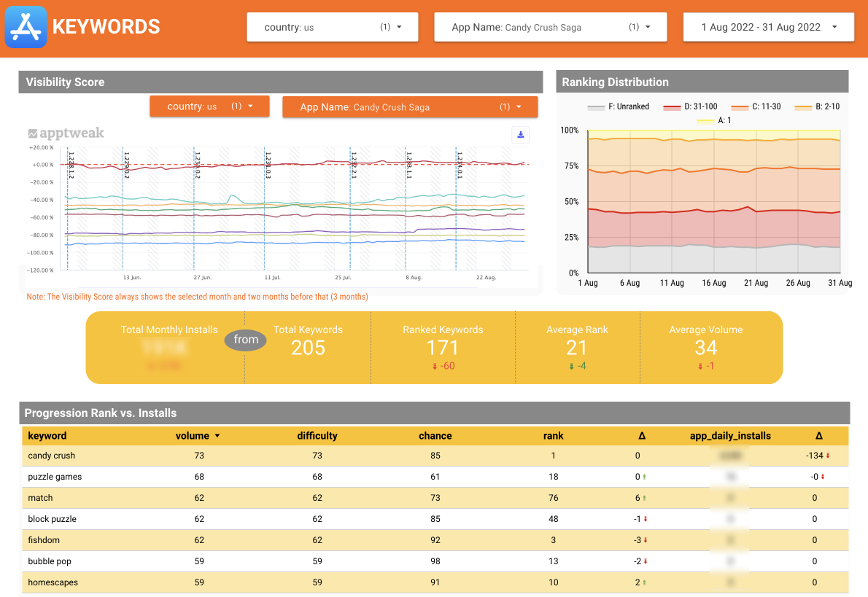Click the -134 installs delta value
Image resolution: width=868 pixels, height=597 pixels.
pos(814,456)
